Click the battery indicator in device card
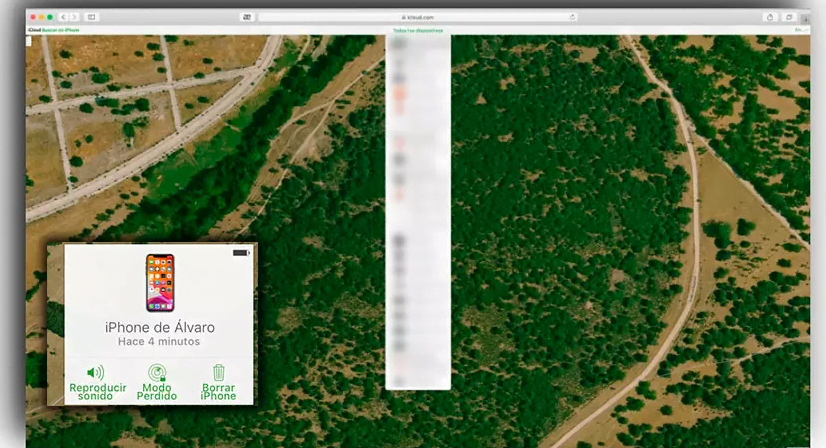This screenshot has width=826, height=448. click(x=241, y=253)
